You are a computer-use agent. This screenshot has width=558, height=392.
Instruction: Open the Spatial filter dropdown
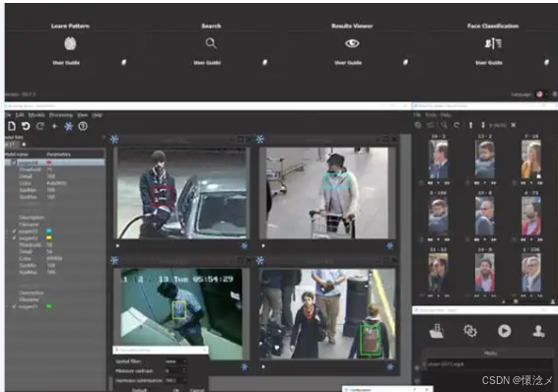tap(175, 361)
